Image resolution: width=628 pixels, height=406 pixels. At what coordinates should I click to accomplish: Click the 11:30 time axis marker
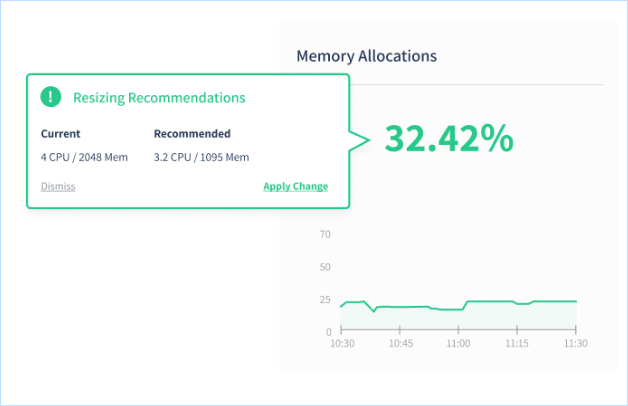[x=575, y=343]
